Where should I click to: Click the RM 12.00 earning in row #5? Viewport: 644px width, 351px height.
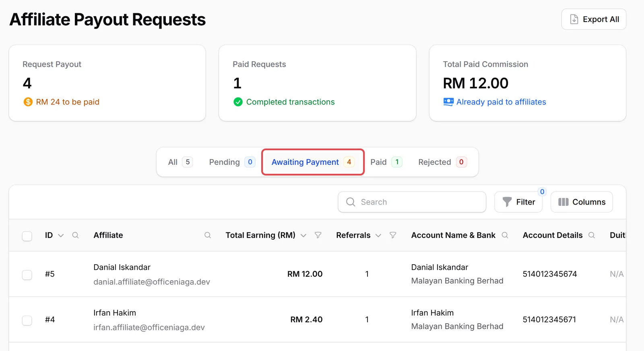click(305, 274)
